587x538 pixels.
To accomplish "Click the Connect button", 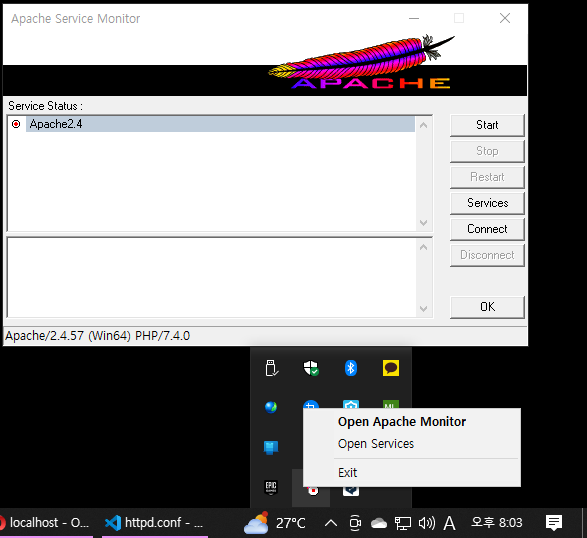I will coord(487,229).
